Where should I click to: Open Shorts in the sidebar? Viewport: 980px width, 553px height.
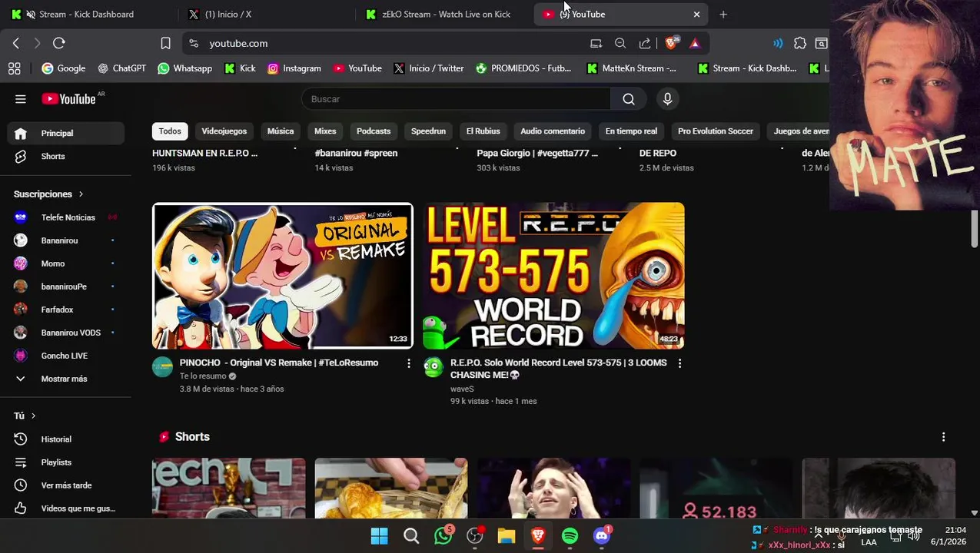(x=66, y=157)
